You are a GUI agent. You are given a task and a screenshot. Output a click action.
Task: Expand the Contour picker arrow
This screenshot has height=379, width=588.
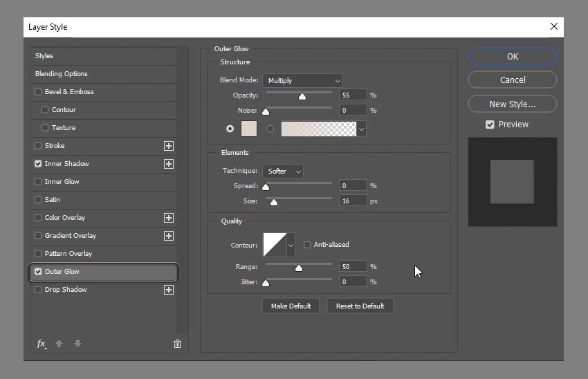(291, 245)
